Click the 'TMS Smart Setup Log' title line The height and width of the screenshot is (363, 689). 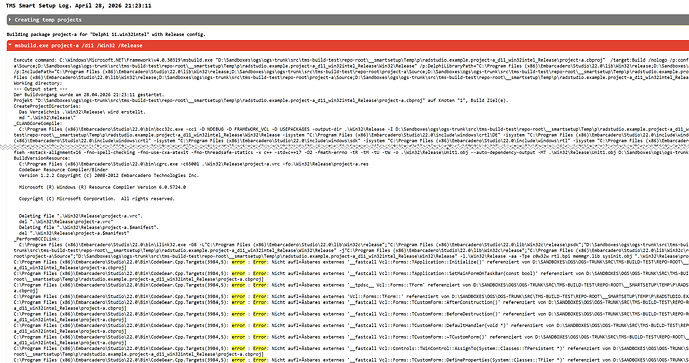pyautogui.click(x=78, y=6)
